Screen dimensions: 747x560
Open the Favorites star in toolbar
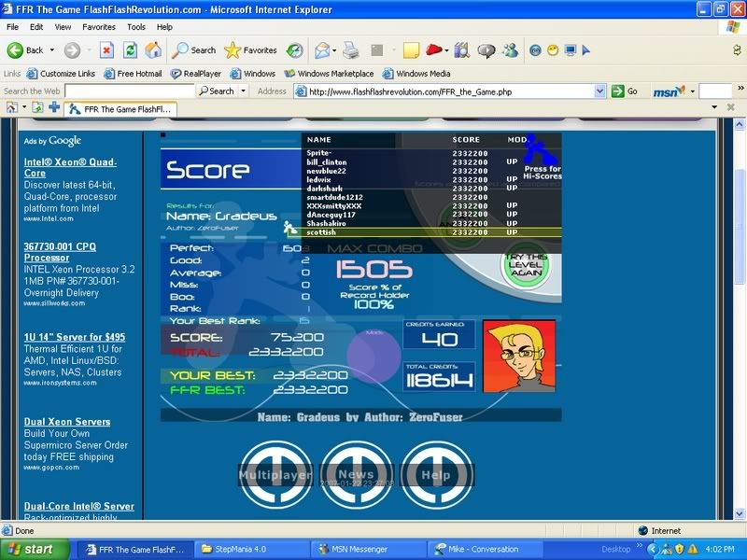250,50
